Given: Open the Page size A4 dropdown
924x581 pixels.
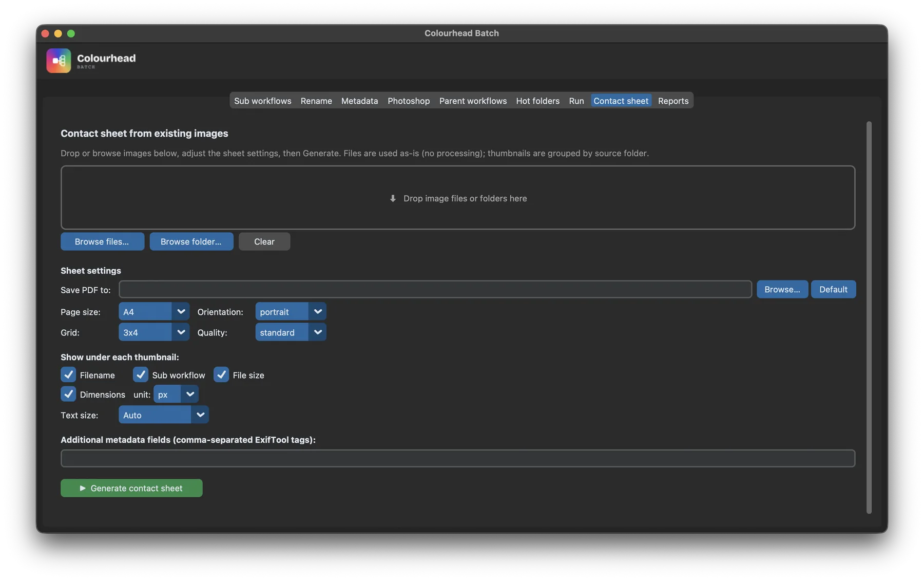Looking at the screenshot, I should pyautogui.click(x=154, y=311).
